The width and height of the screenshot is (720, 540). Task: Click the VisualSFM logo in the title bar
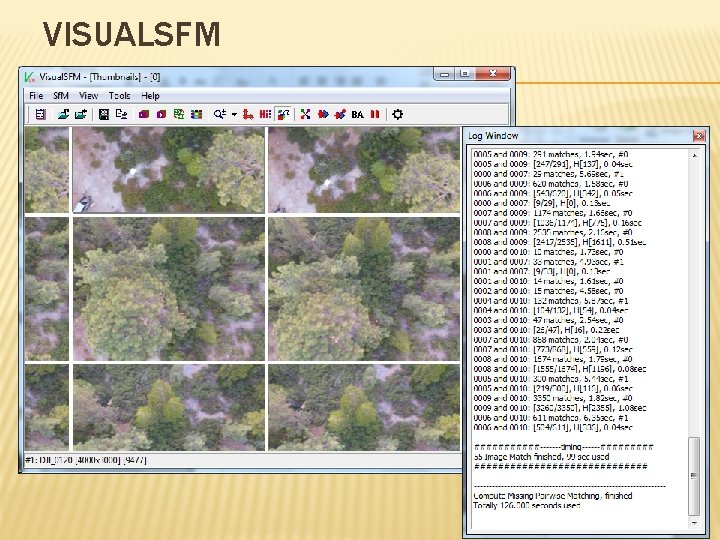pos(30,77)
